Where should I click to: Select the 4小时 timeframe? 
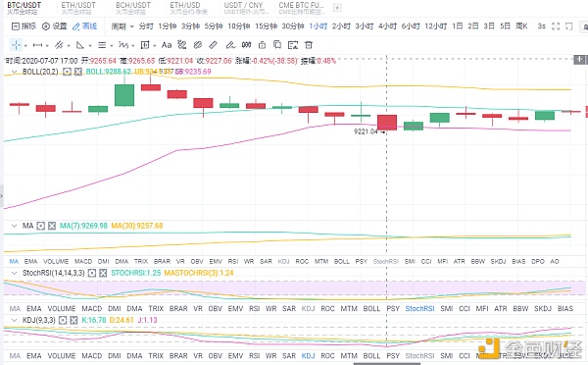coord(387,26)
